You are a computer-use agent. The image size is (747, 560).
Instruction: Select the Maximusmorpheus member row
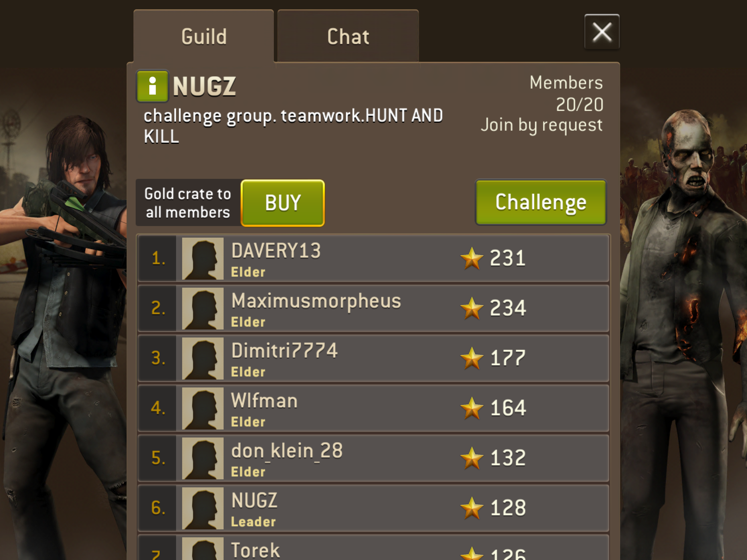(x=373, y=308)
